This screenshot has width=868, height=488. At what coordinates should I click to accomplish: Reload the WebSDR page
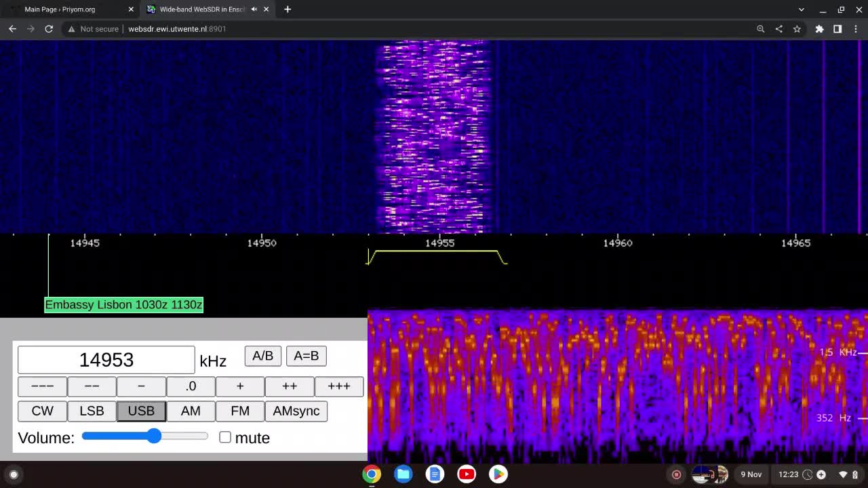[49, 29]
